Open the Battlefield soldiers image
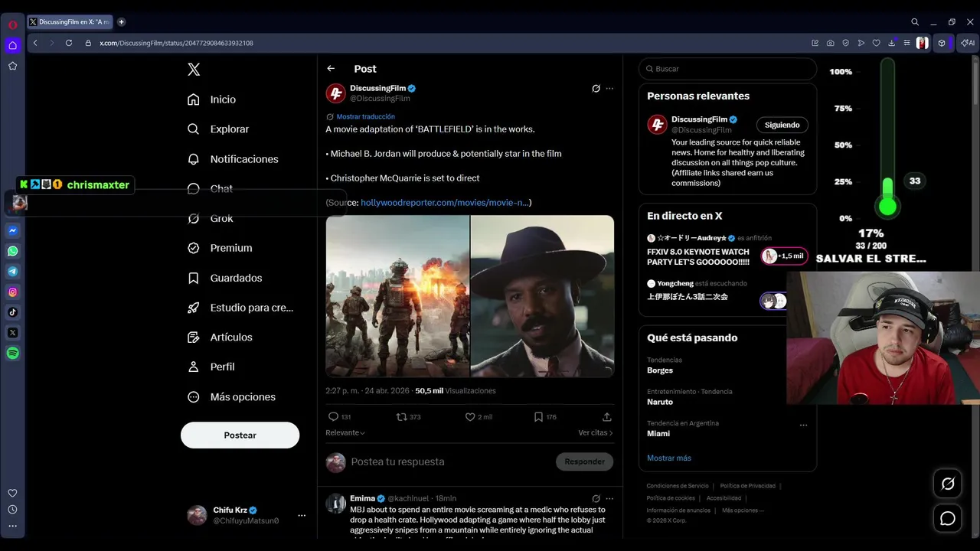The width and height of the screenshot is (980, 551). (397, 295)
